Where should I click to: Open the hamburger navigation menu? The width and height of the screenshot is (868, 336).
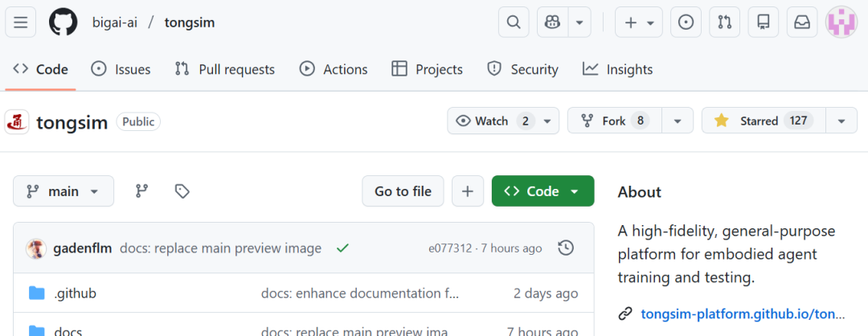pos(20,23)
